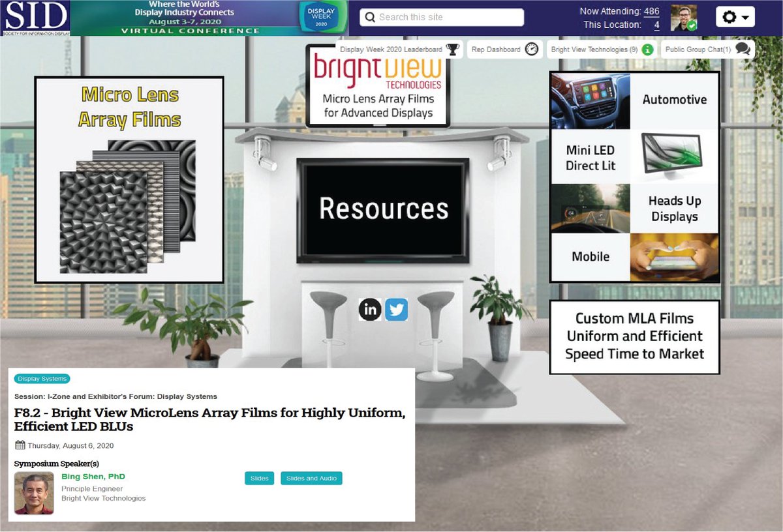Click the Custom MLA Films sign
The image size is (783, 532).
[635, 336]
